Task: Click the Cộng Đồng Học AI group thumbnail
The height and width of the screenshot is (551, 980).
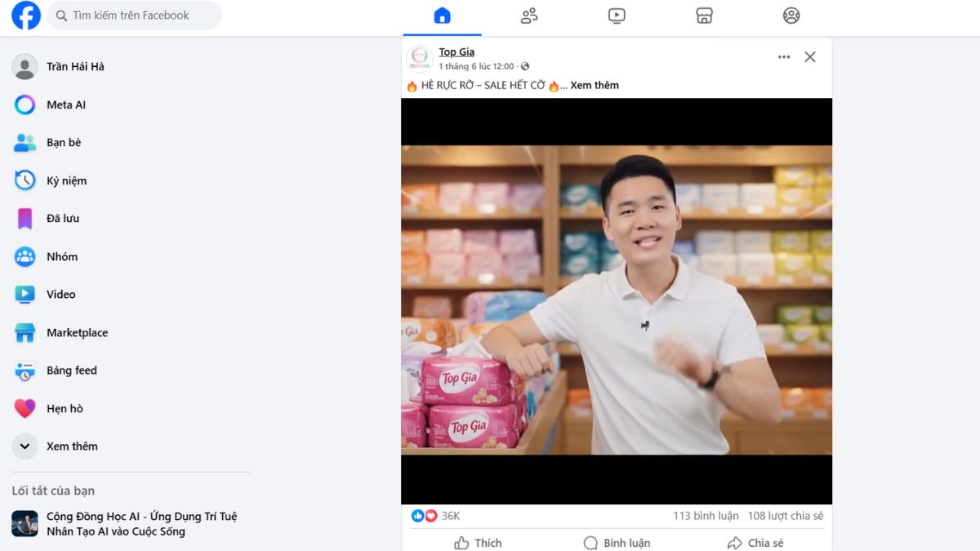Action: [24, 524]
